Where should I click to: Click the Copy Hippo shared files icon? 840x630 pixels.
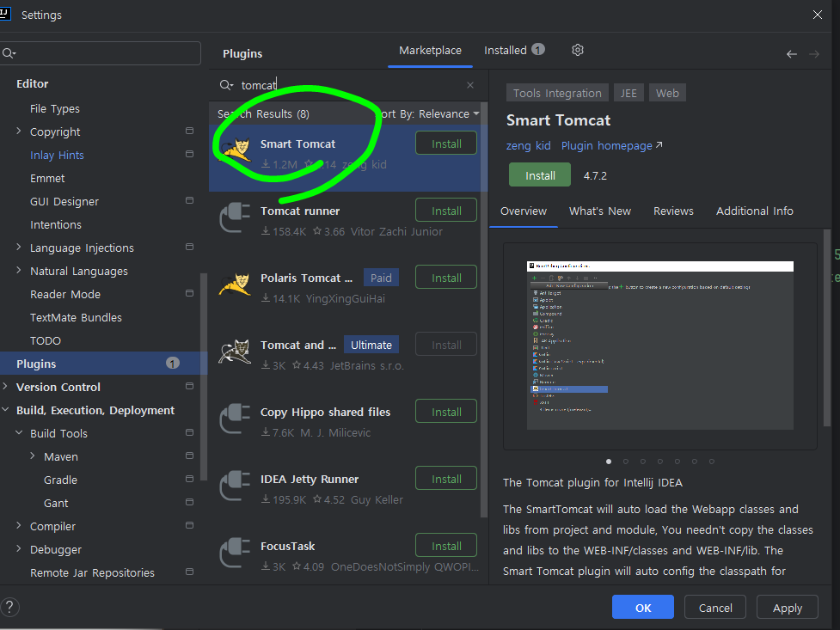tap(236, 419)
